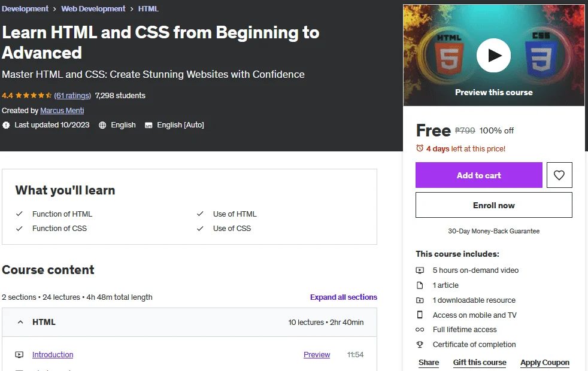The image size is (588, 371).
Task: Click the '1 downloadable resource' text
Action: point(474,300)
